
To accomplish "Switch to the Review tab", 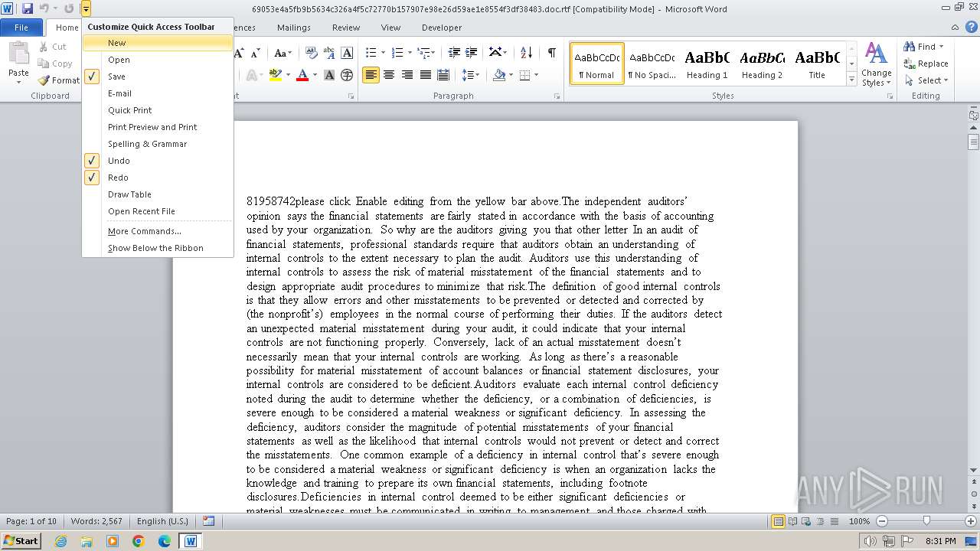I will 346,28.
